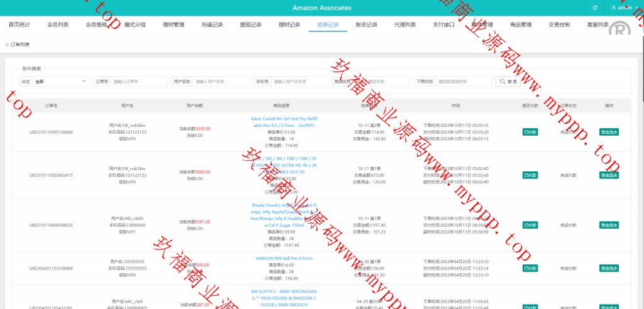Image resolution: width=644 pixels, height=309 pixels.
Task: Click the admin user avatar icon
Action: [x=614, y=8]
